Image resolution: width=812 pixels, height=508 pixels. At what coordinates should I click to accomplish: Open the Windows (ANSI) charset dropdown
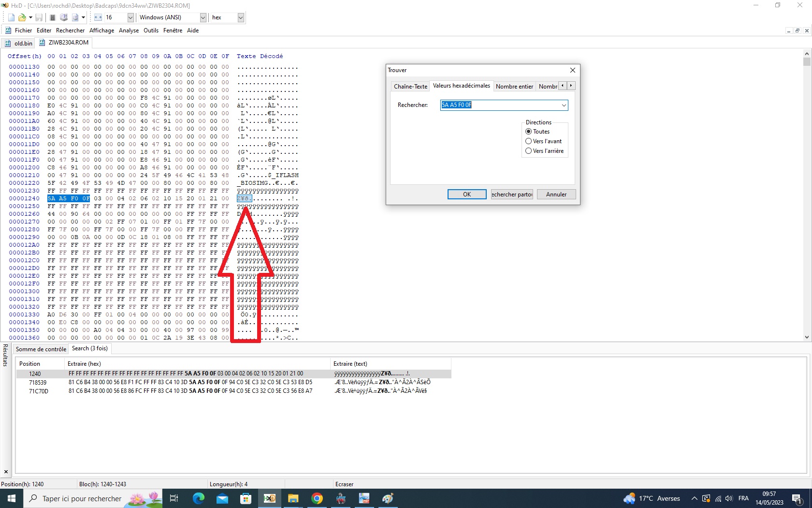203,17
